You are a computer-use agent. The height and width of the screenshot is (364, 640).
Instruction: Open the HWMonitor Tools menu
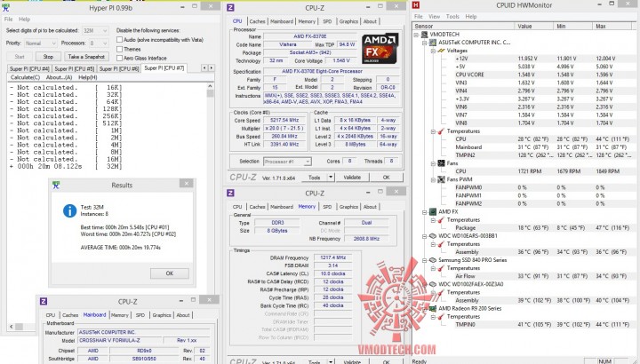[x=452, y=17]
